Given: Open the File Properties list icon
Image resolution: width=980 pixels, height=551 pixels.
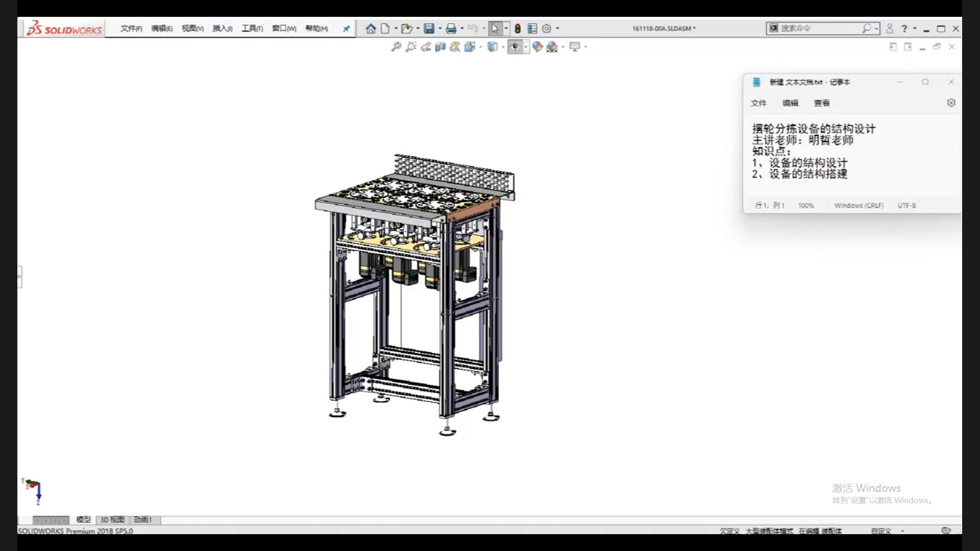Looking at the screenshot, I should pyautogui.click(x=532, y=29).
